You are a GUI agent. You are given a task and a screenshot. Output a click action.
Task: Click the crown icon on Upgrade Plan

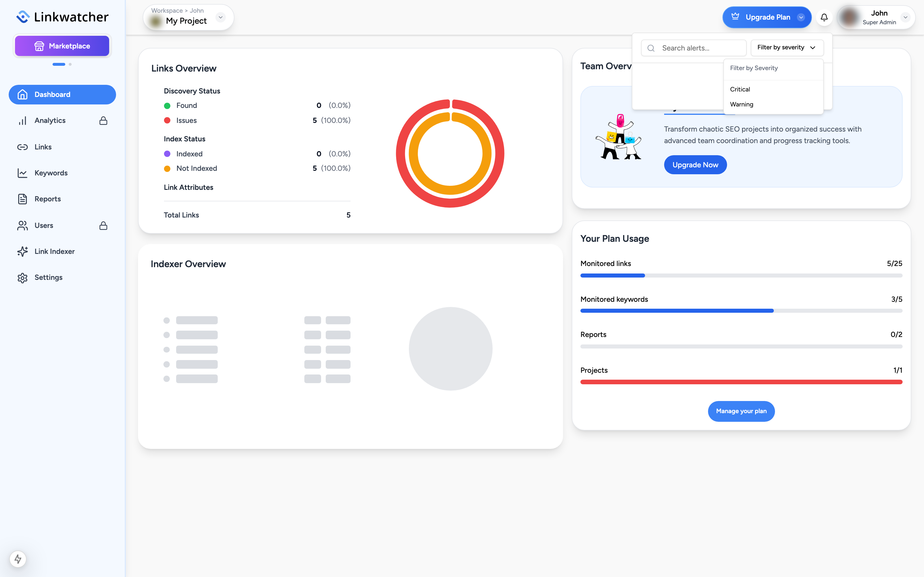(735, 17)
